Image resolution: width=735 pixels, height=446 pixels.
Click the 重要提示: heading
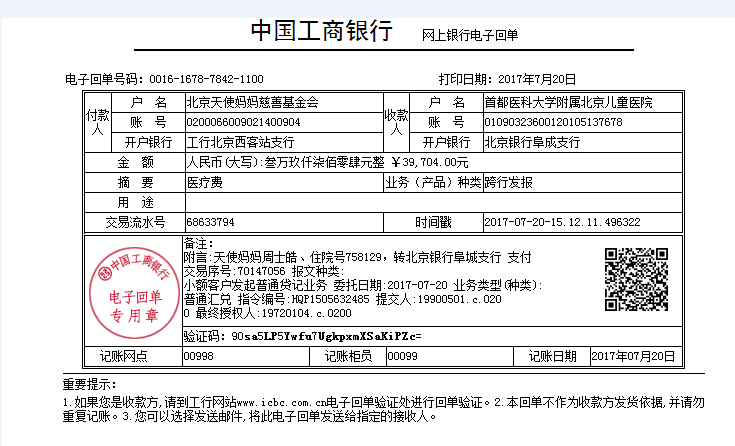89,385
